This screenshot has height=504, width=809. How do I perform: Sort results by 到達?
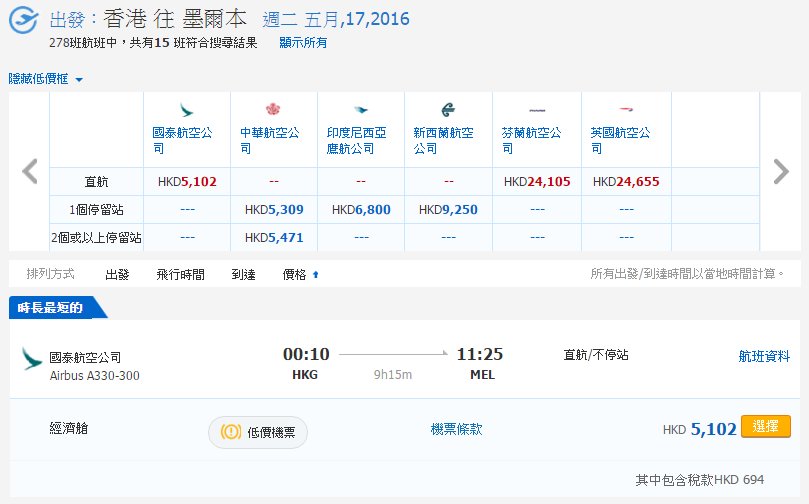(244, 274)
